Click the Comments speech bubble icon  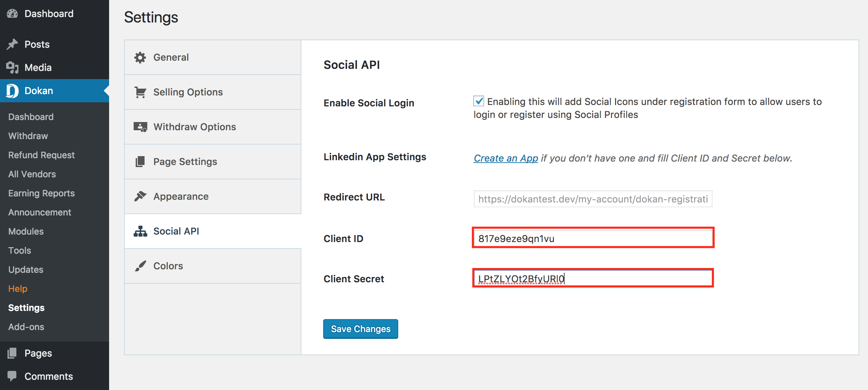pyautogui.click(x=12, y=376)
